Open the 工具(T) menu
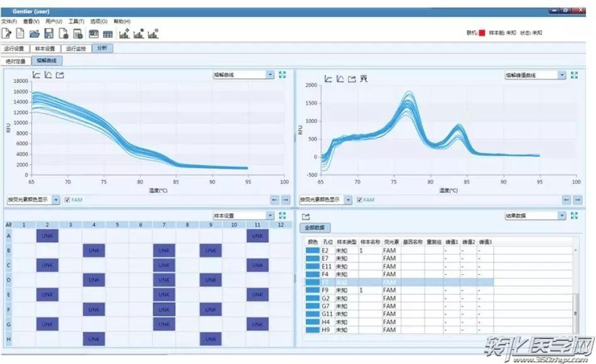 tap(77, 21)
